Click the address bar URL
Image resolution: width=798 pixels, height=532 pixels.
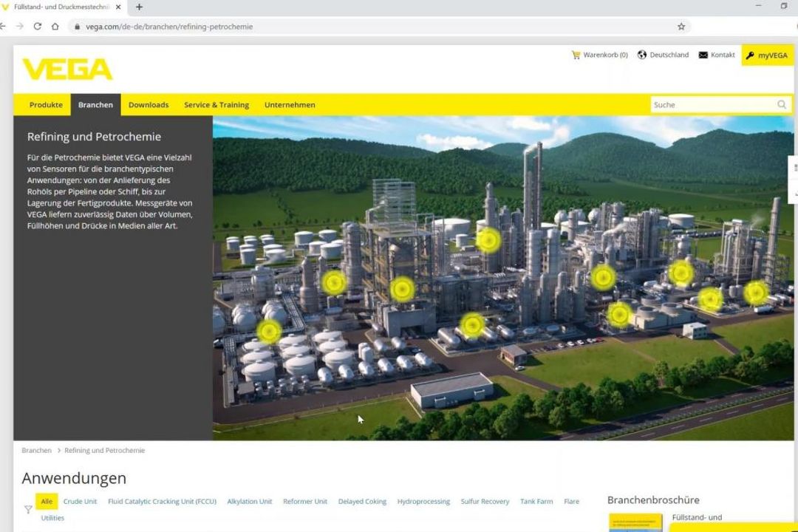point(169,27)
